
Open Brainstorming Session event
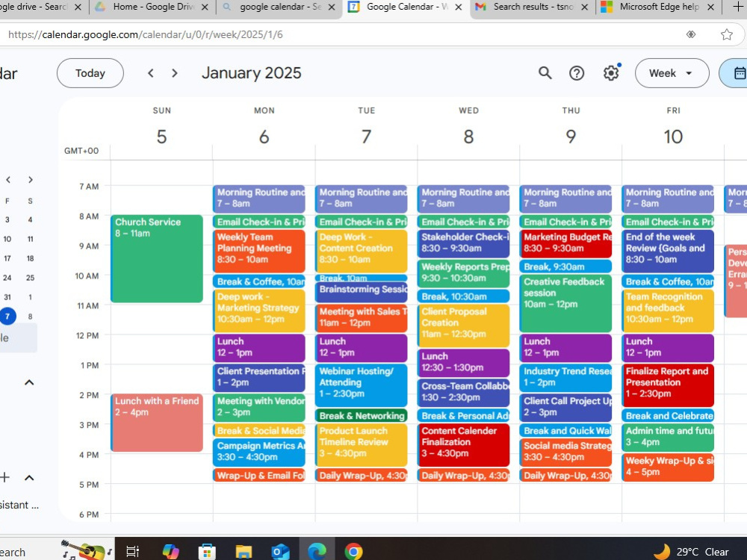(x=361, y=291)
